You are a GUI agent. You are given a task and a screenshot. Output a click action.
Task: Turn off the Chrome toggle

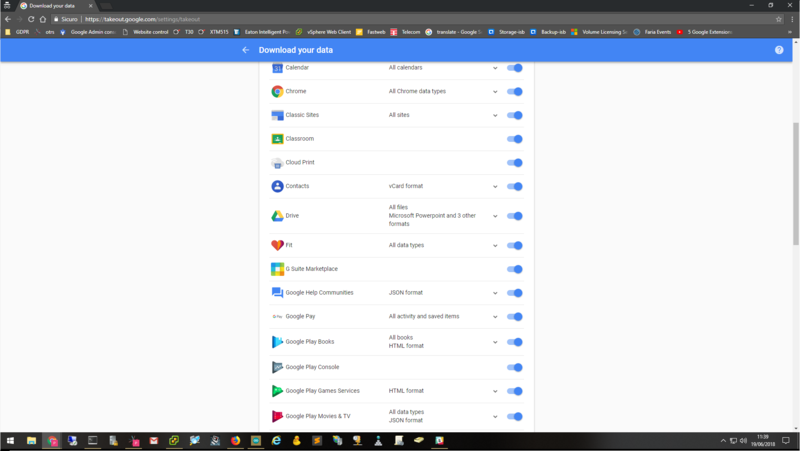tap(514, 92)
